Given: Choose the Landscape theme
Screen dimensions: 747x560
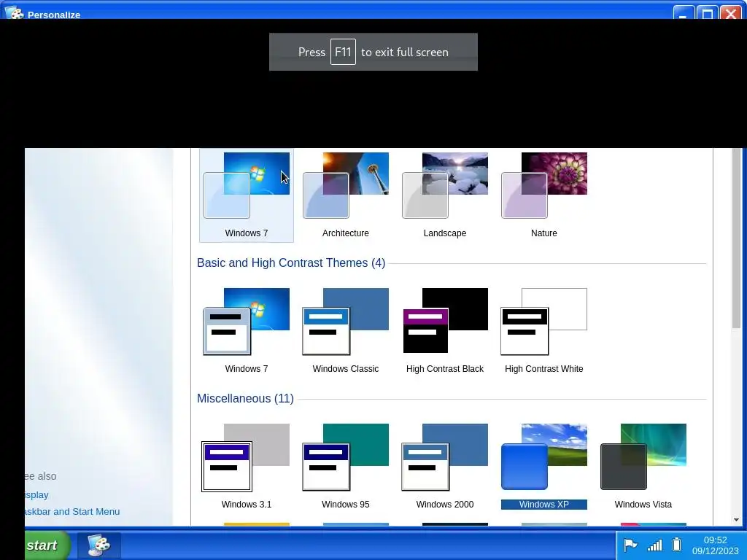Looking at the screenshot, I should pyautogui.click(x=445, y=195).
